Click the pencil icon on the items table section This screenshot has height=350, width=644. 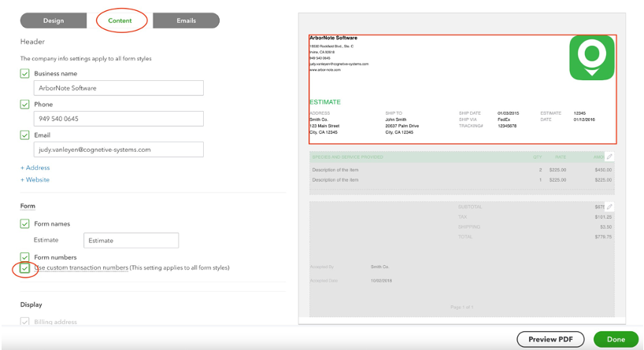[609, 157]
